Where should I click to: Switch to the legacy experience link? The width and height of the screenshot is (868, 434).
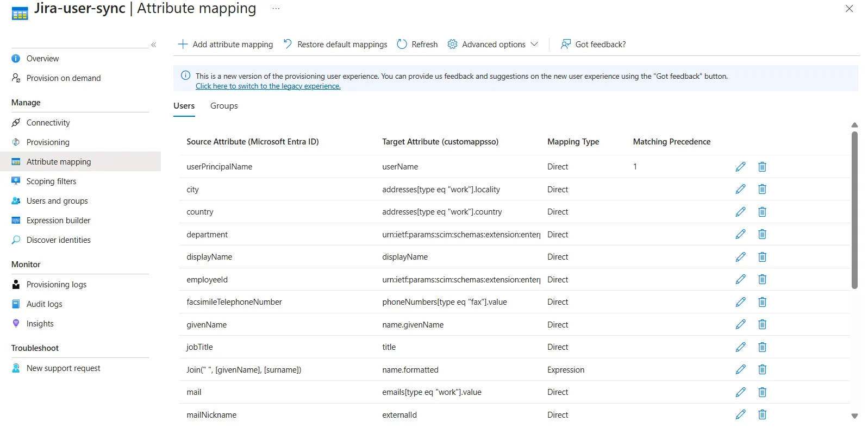coord(268,86)
